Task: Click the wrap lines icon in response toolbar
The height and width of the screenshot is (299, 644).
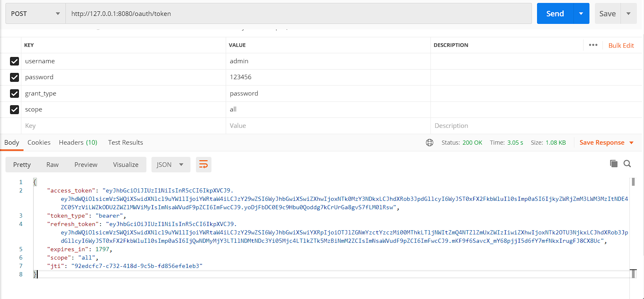Action: click(203, 164)
